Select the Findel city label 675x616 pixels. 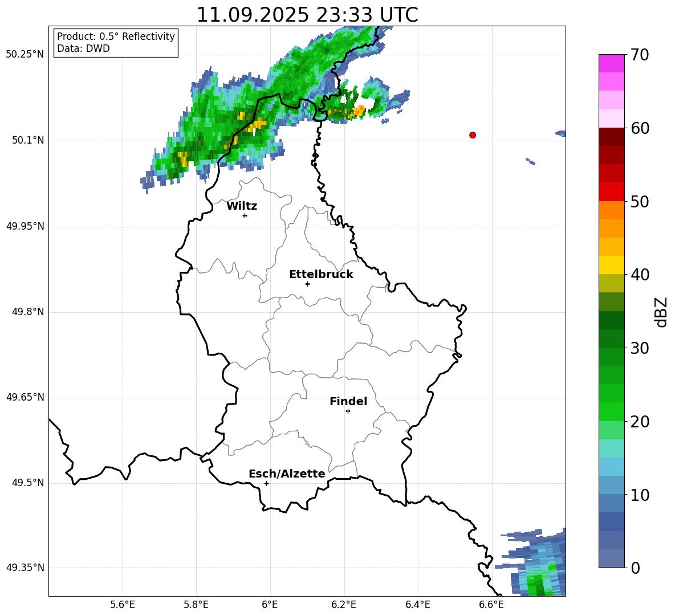click(348, 401)
